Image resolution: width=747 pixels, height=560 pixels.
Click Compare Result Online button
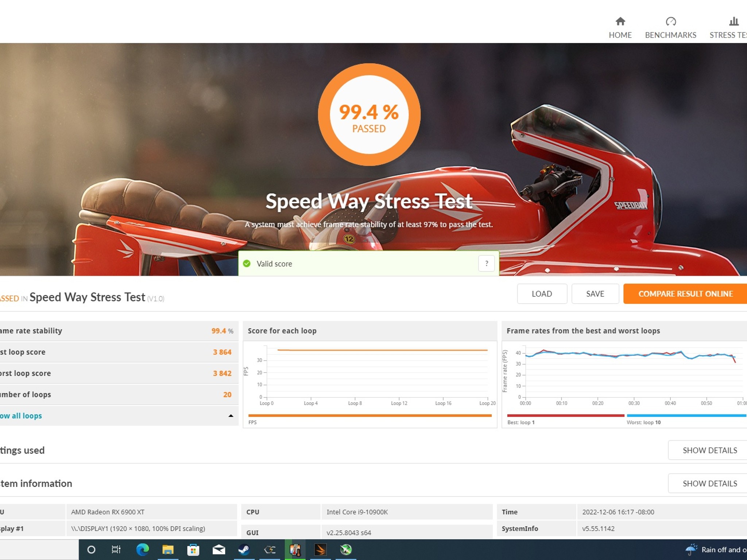[x=685, y=294]
